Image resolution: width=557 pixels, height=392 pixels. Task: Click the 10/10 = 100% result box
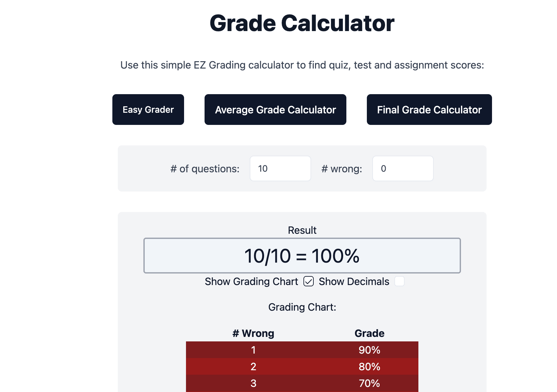pyautogui.click(x=302, y=256)
